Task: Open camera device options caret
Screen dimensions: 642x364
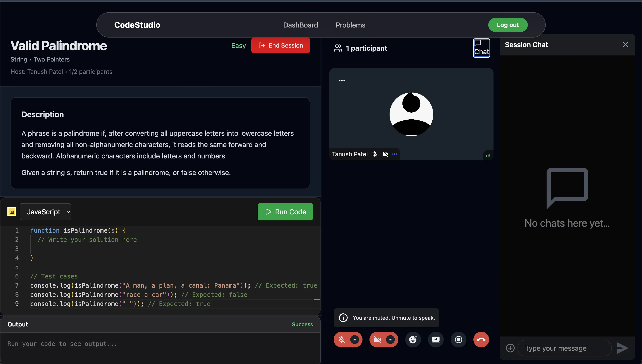Action: click(390, 340)
